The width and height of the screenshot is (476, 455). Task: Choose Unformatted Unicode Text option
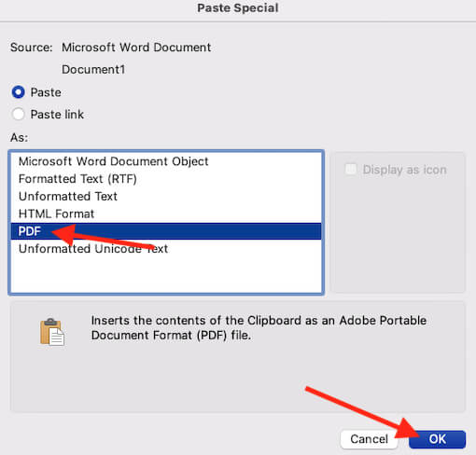click(x=166, y=249)
